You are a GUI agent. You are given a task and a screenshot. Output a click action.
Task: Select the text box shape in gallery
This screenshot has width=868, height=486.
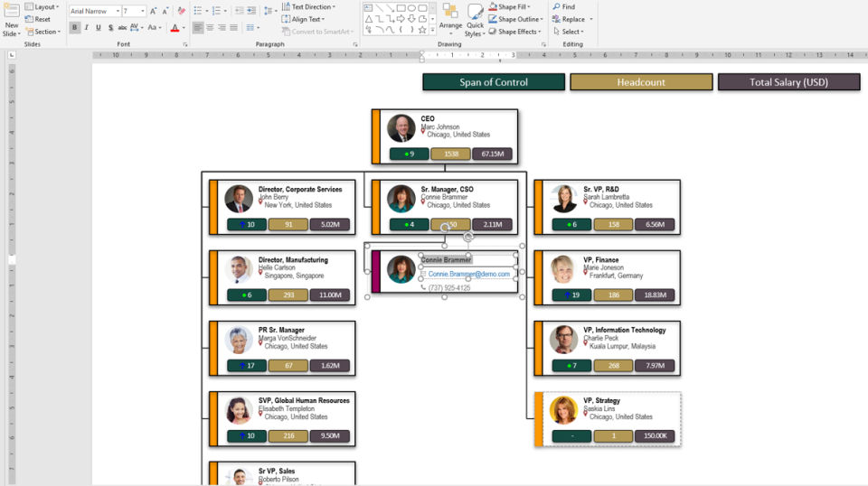(368, 8)
